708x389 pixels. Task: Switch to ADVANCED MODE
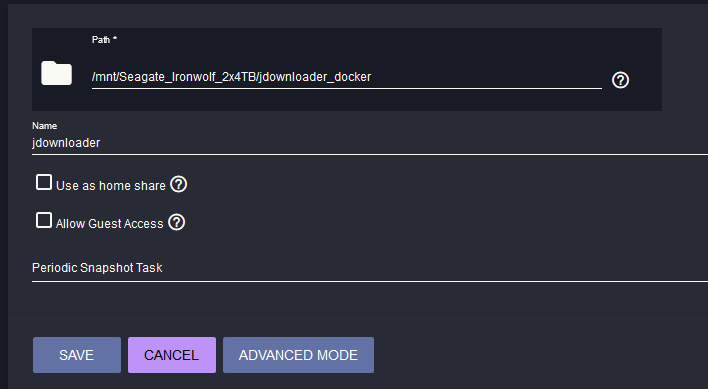pyautogui.click(x=298, y=355)
